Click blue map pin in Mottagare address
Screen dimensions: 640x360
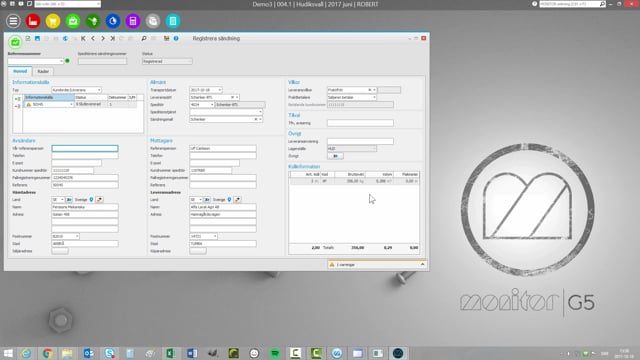coord(229,200)
